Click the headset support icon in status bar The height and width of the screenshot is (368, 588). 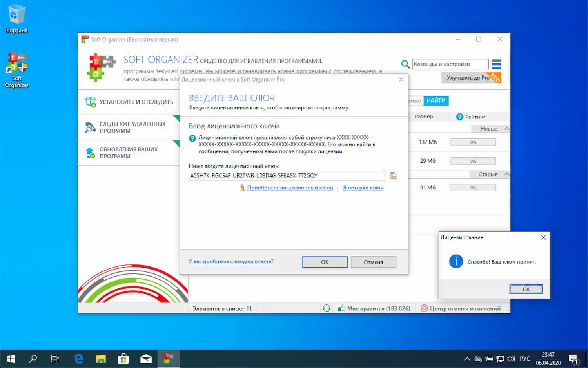(x=326, y=308)
